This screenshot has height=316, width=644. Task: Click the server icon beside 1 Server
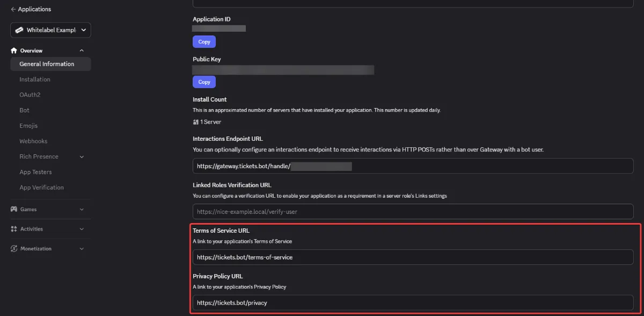[196, 122]
